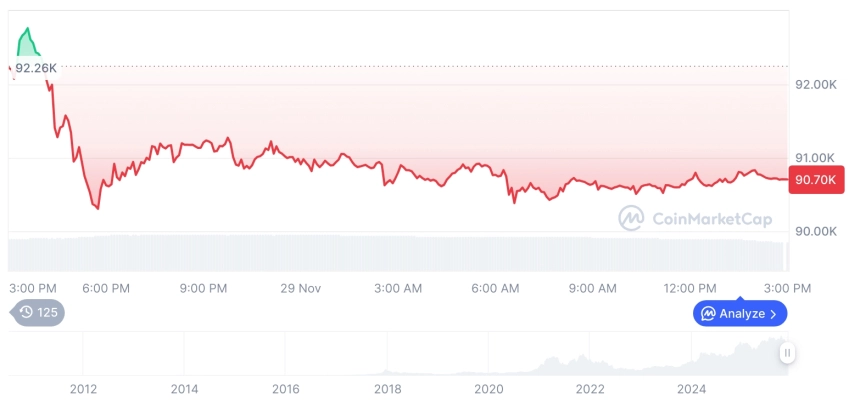Click the red 90.70K current price tag

[816, 180]
